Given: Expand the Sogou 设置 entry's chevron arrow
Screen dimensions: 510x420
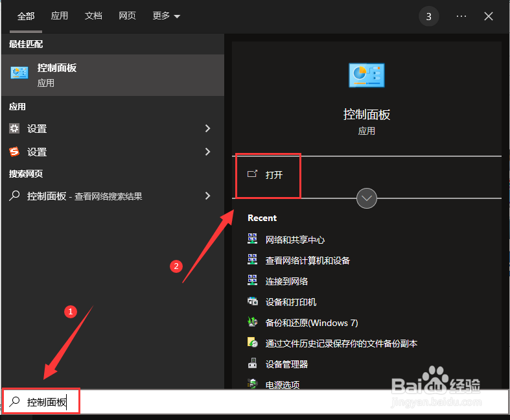Looking at the screenshot, I should 208,152.
